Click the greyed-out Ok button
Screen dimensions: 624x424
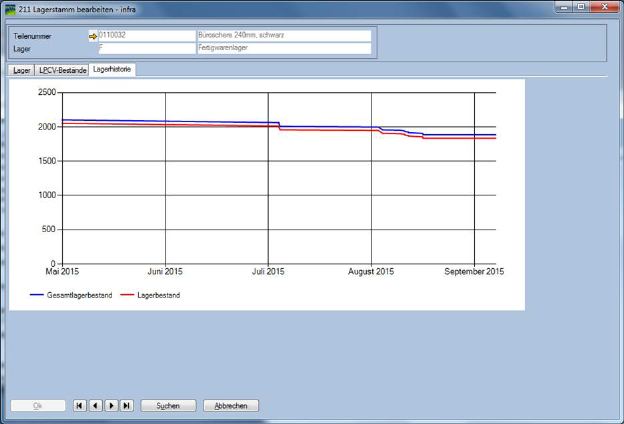[37, 406]
